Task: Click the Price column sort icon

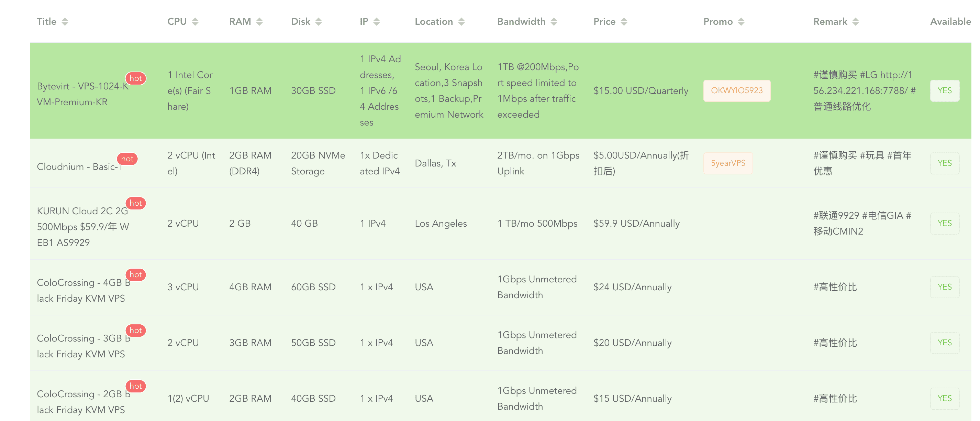Action: (624, 22)
